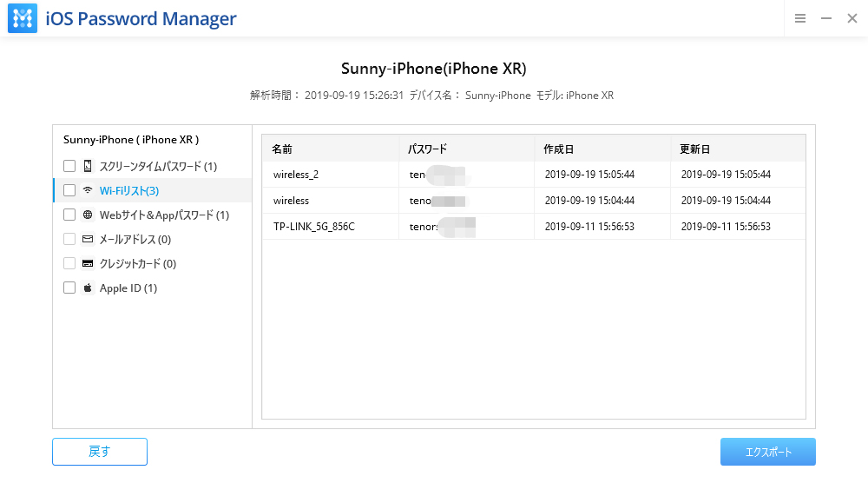Tick the Apple ID checkbox
Image resolution: width=868 pixels, height=483 pixels.
[x=69, y=288]
